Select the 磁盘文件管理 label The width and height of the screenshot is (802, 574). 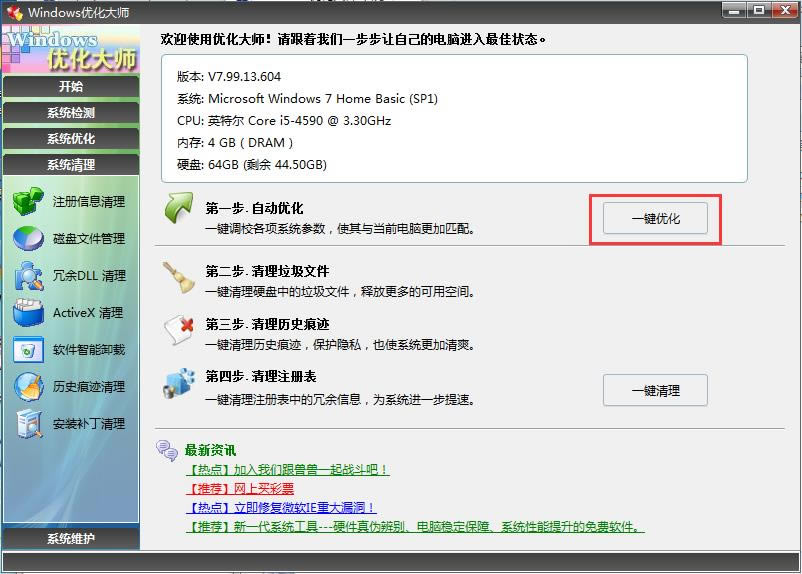coord(89,238)
